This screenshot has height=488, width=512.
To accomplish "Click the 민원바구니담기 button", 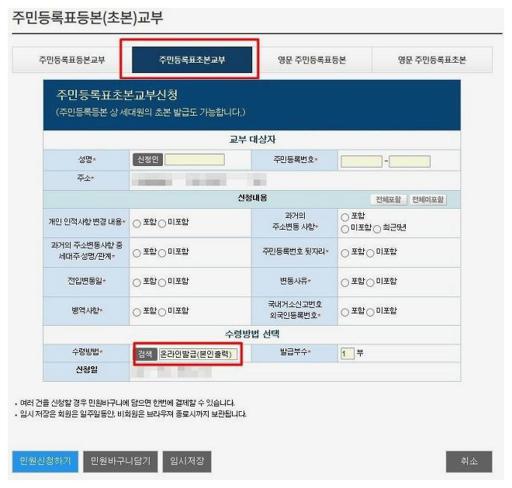I will point(120,461).
